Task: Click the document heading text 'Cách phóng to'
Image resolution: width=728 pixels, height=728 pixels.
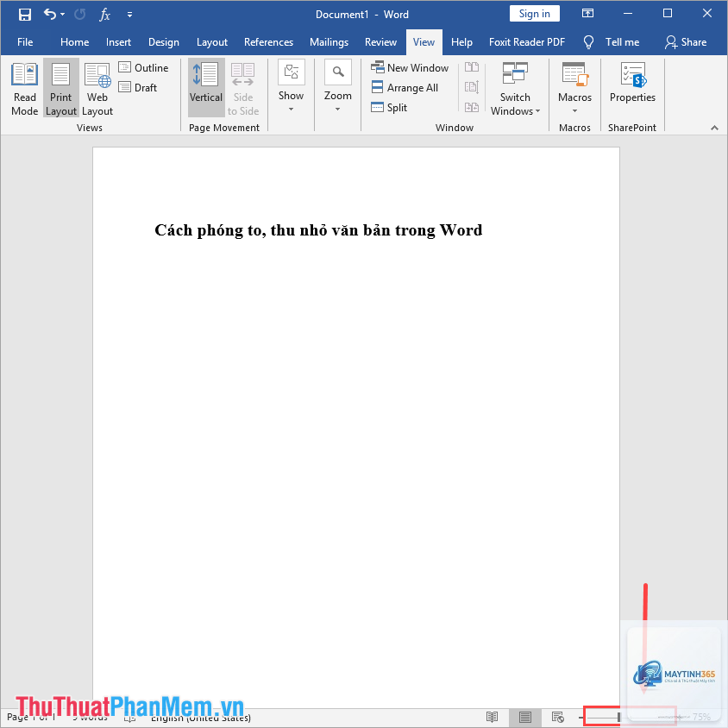Action: (x=210, y=230)
